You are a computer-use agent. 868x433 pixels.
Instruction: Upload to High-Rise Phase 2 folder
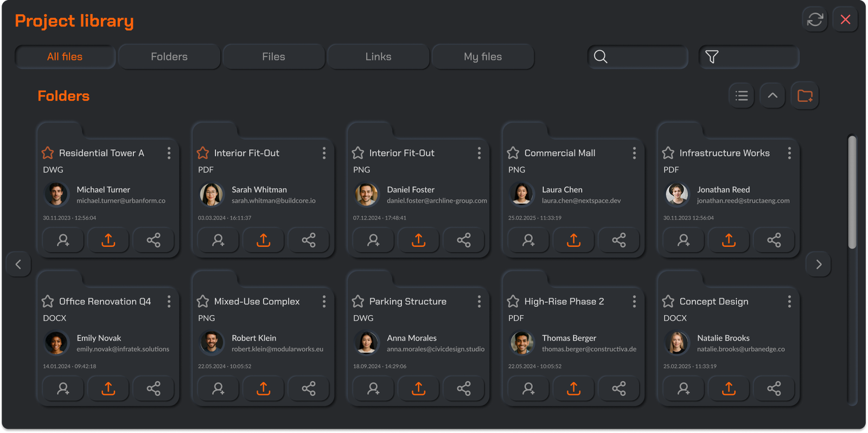pyautogui.click(x=573, y=389)
